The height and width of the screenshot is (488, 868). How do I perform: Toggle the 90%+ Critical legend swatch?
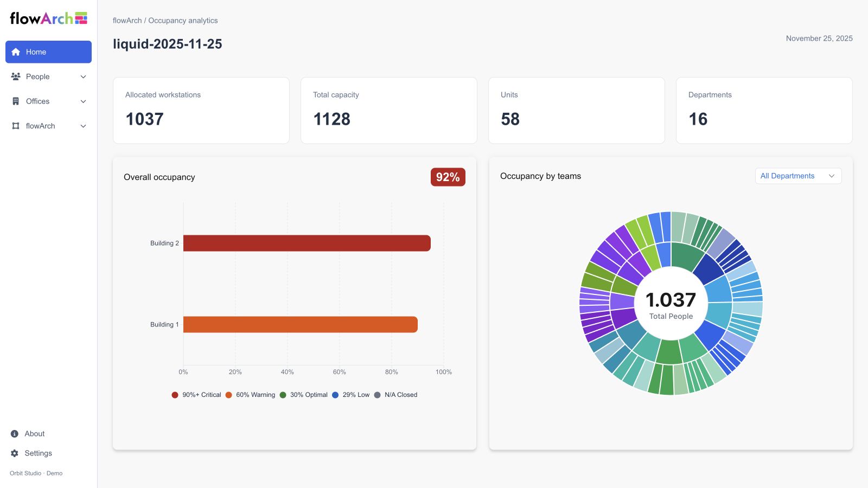pyautogui.click(x=175, y=395)
